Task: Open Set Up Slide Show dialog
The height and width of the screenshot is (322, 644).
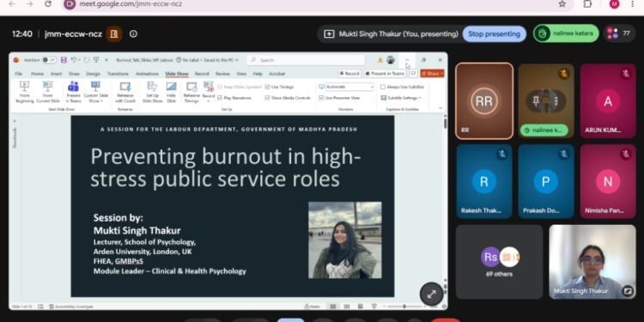Action: click(x=152, y=92)
